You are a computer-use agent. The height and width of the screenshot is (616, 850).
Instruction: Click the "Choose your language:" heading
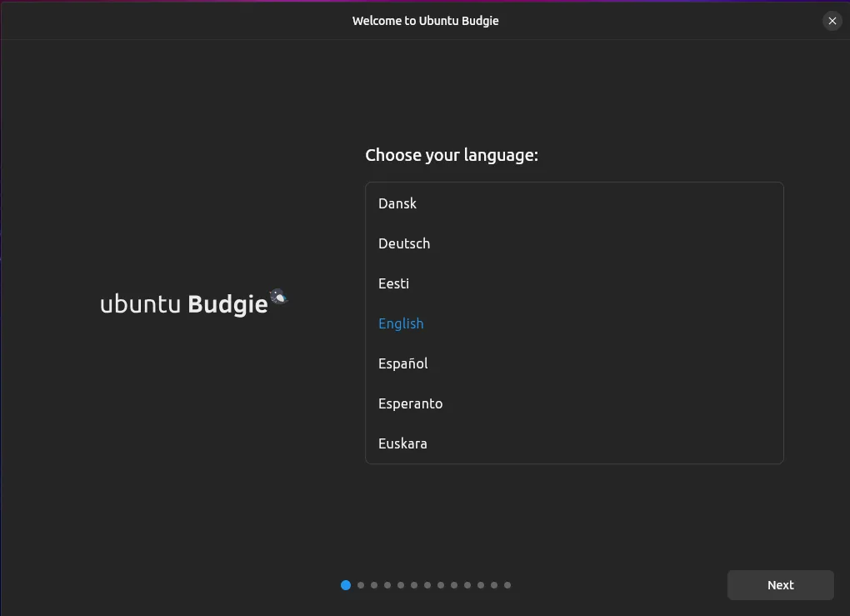point(452,155)
